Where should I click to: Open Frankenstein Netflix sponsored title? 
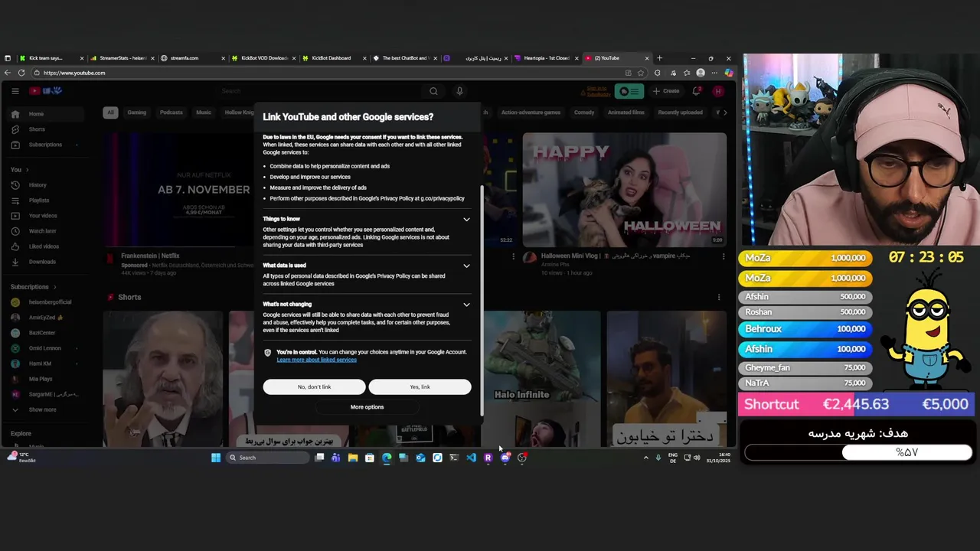(150, 256)
